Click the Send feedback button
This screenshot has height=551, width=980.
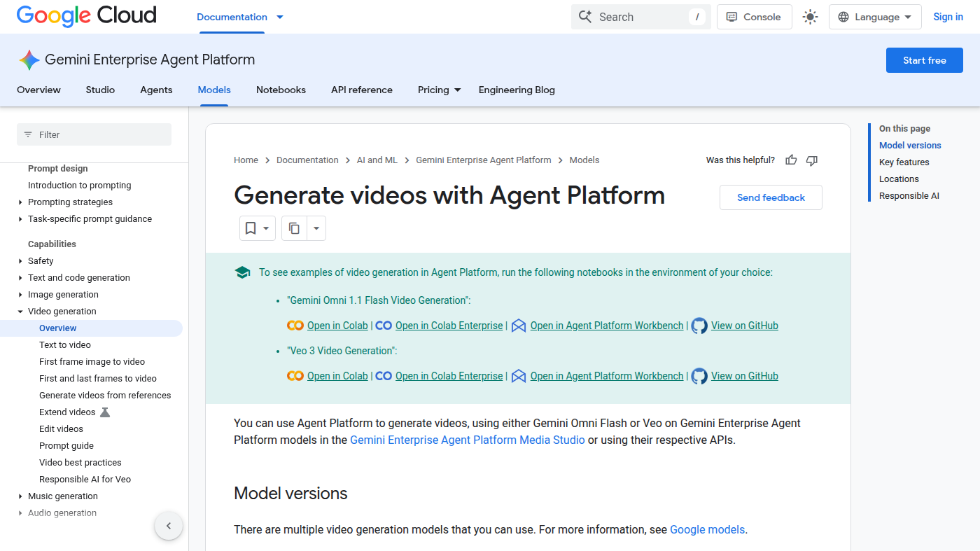pos(771,197)
